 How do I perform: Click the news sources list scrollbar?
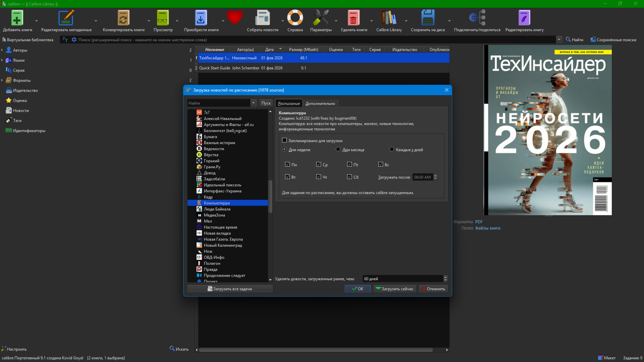[270, 196]
